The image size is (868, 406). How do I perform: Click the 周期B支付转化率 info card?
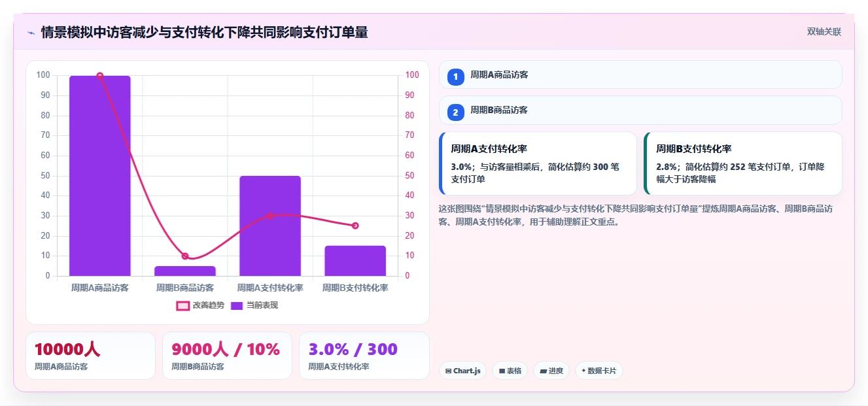tap(742, 163)
